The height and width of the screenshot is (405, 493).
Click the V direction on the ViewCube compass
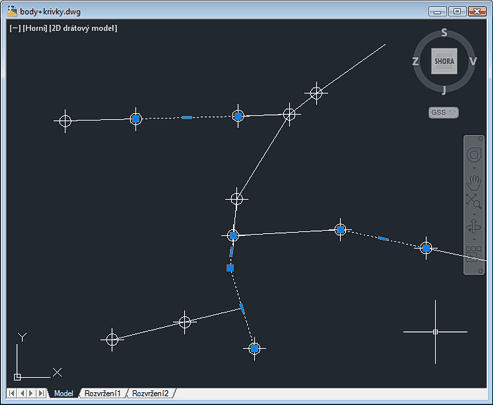tap(473, 61)
